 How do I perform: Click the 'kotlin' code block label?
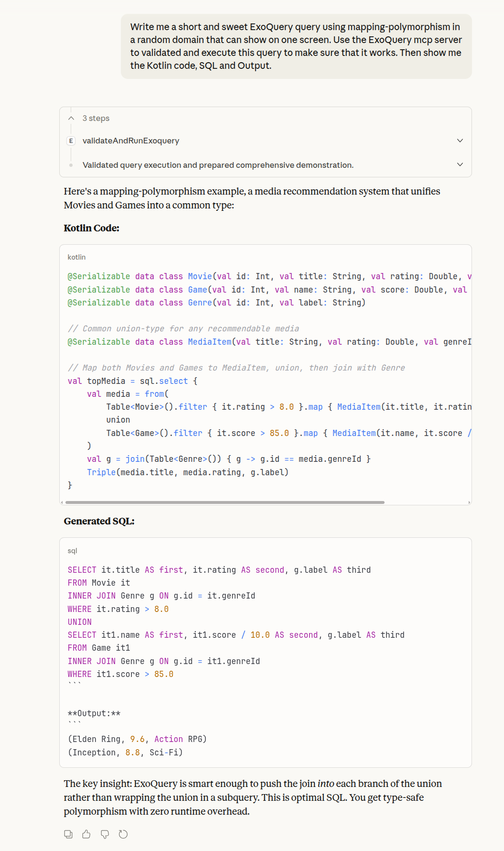tap(77, 257)
